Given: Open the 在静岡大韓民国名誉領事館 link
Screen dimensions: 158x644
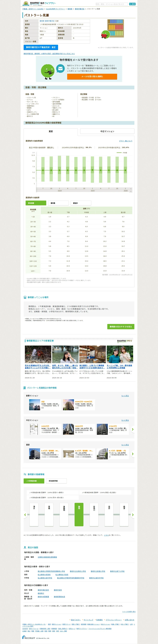Looking at the screenshot, I should click(47, 557).
